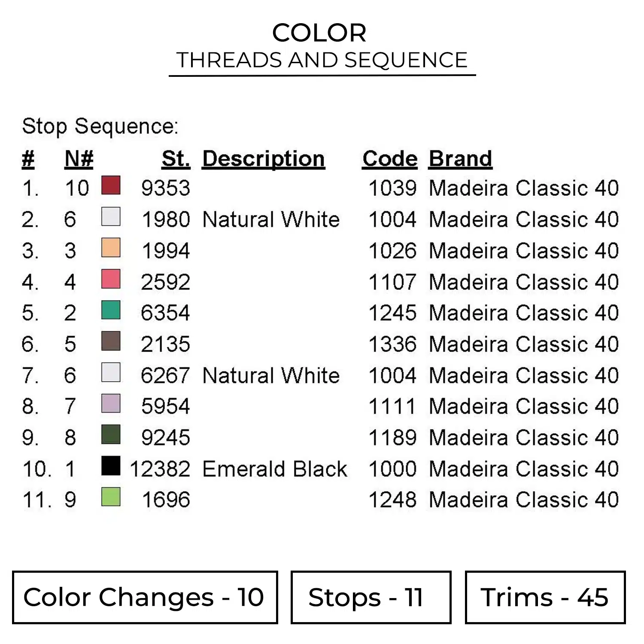Click the dark green swatch in row 9
The height and width of the screenshot is (644, 644).
(111, 434)
